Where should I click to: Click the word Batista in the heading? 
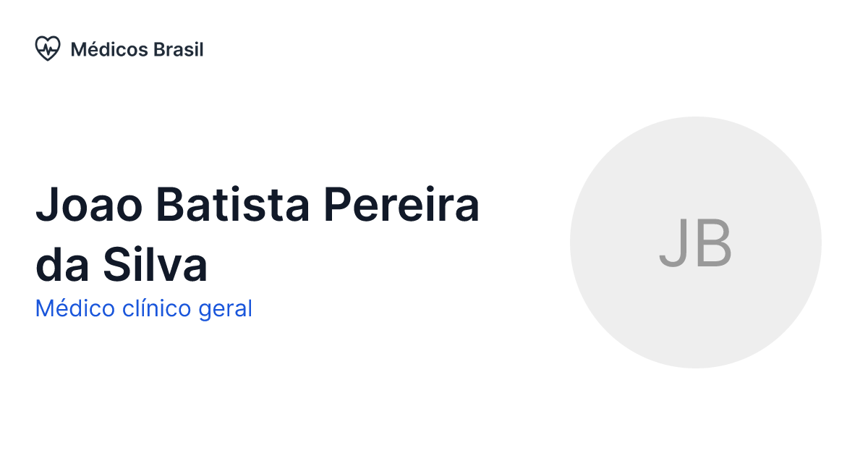point(232,206)
